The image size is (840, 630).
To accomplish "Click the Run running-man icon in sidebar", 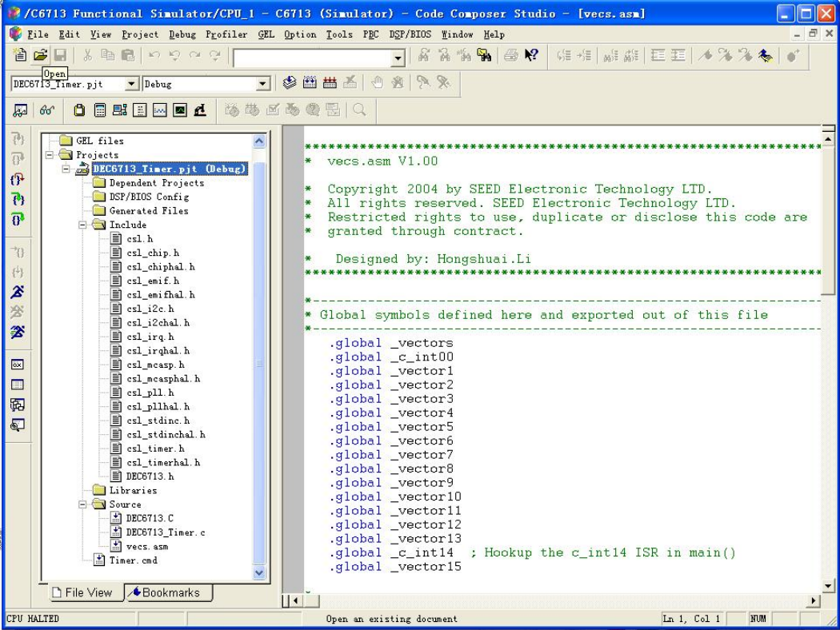I will tap(17, 292).
